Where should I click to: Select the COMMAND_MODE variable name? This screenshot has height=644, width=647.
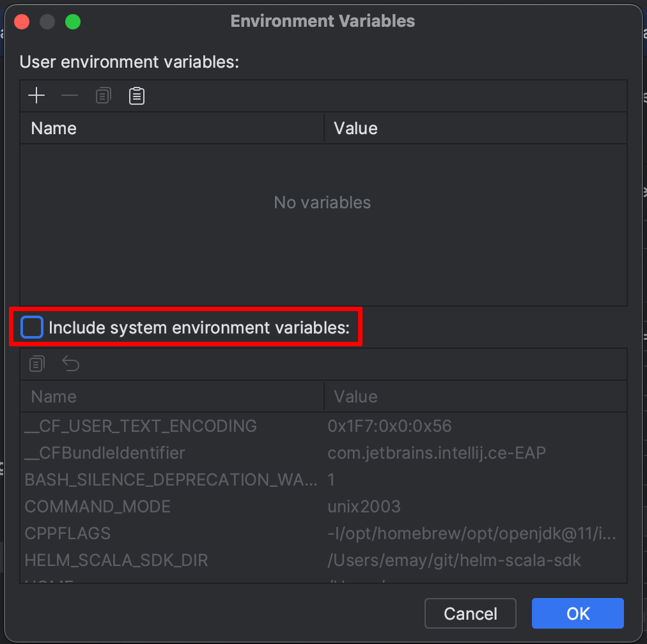[x=98, y=507]
